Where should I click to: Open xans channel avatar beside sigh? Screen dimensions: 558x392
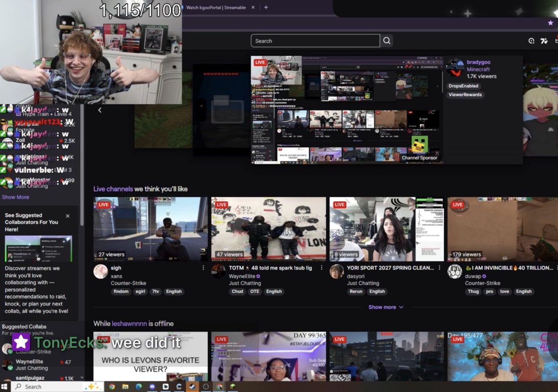coord(100,272)
